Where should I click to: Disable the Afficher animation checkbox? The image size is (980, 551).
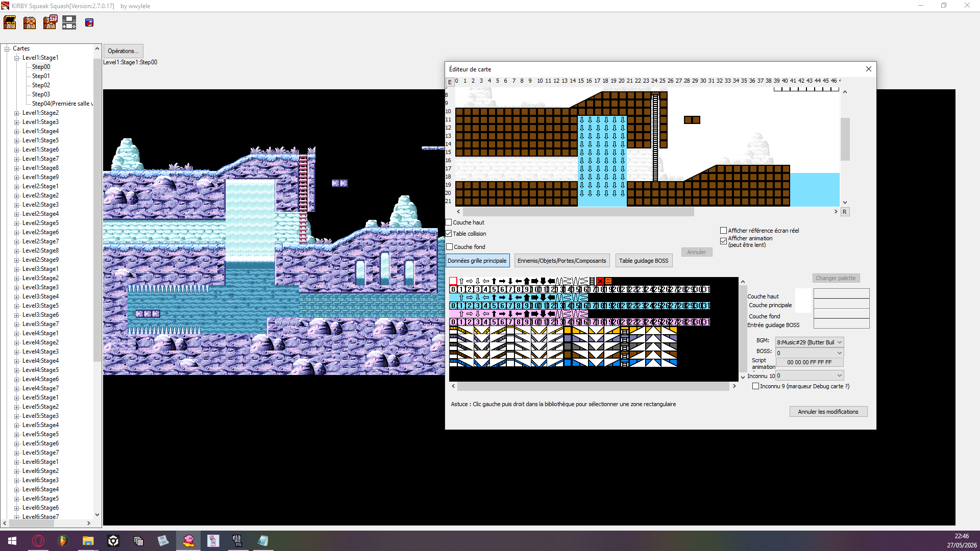pos(723,241)
